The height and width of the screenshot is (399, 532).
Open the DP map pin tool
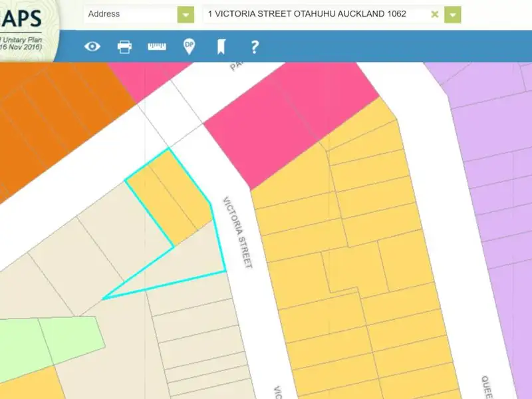click(190, 47)
